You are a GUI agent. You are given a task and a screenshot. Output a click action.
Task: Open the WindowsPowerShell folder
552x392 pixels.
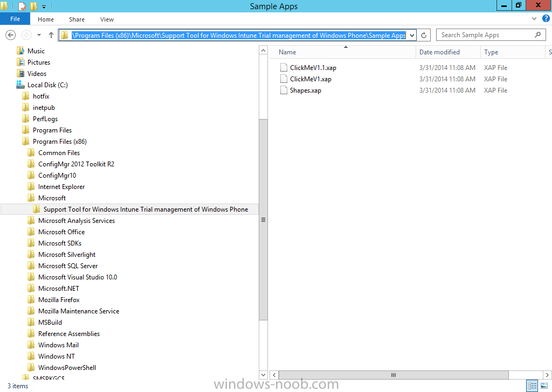[x=67, y=368]
